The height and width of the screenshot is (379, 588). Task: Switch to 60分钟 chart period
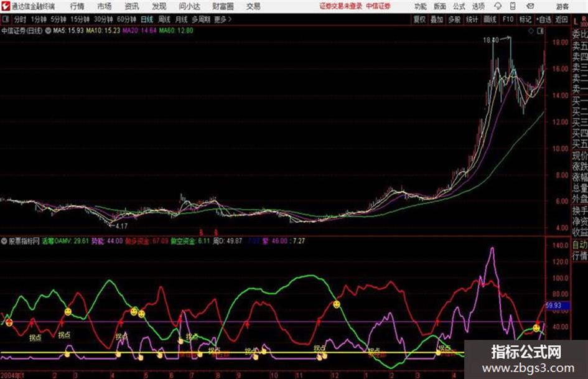[126, 19]
